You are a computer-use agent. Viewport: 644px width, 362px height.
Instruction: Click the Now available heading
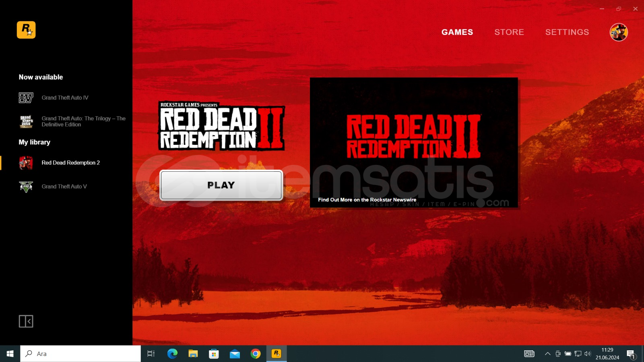[41, 77]
